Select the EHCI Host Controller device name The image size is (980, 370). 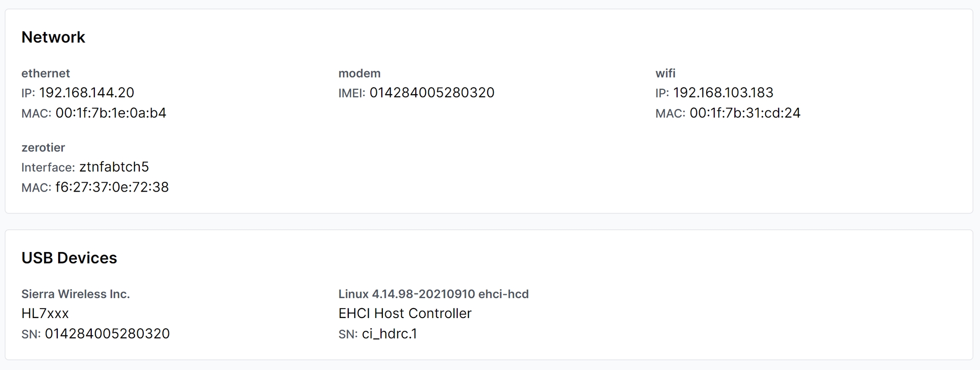405,313
